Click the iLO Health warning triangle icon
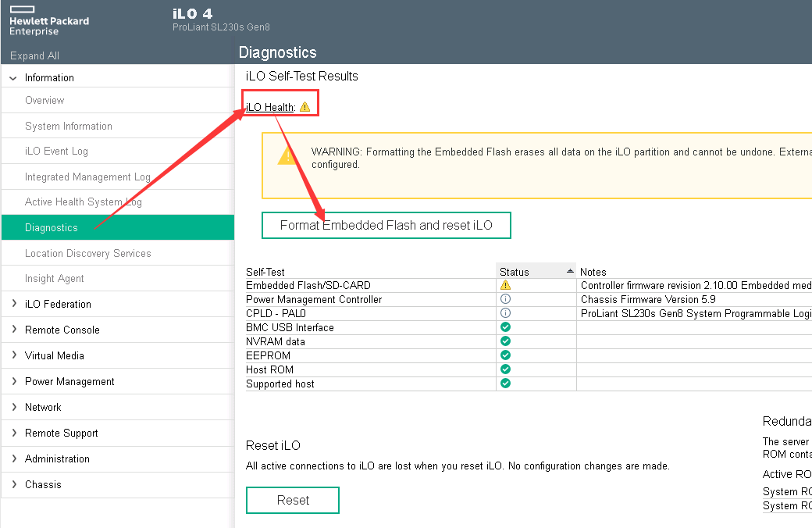 click(x=304, y=107)
